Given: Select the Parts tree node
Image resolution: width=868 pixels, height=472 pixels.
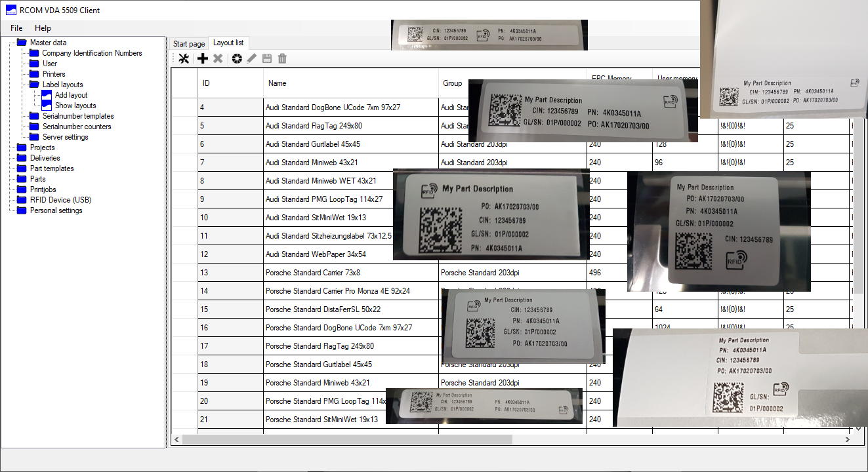Looking at the screenshot, I should click(38, 179).
